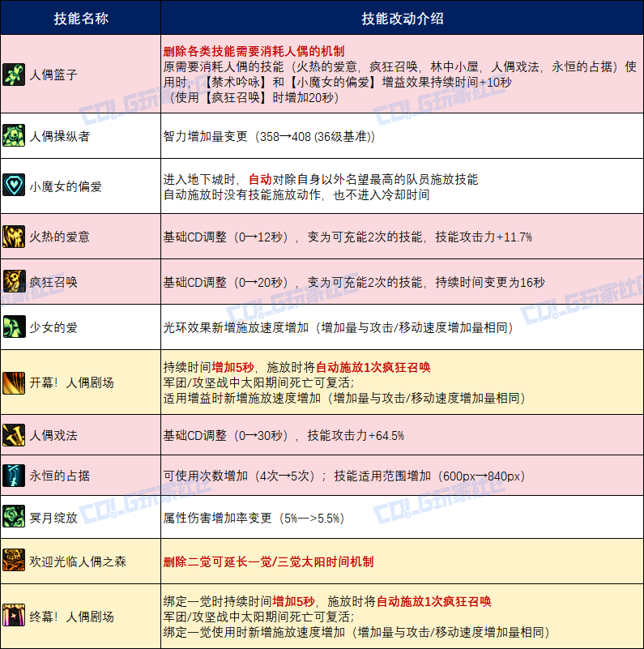Select the 疯狂召唤 skill icon
644x649 pixels.
(x=14, y=282)
